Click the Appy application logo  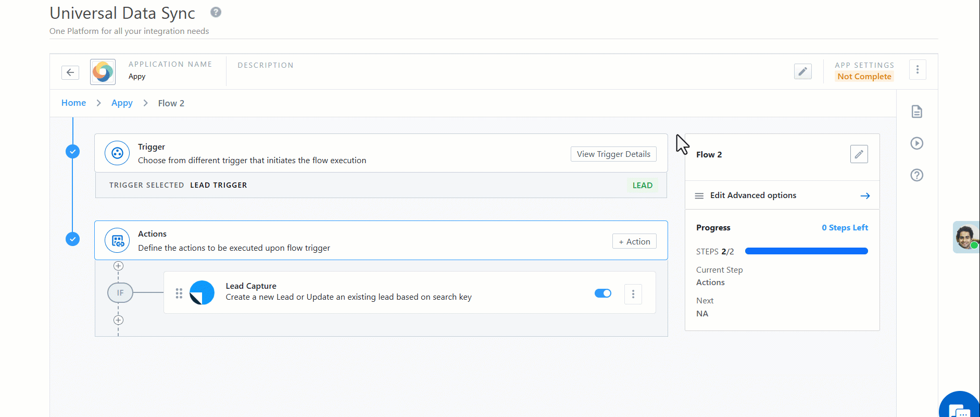103,72
